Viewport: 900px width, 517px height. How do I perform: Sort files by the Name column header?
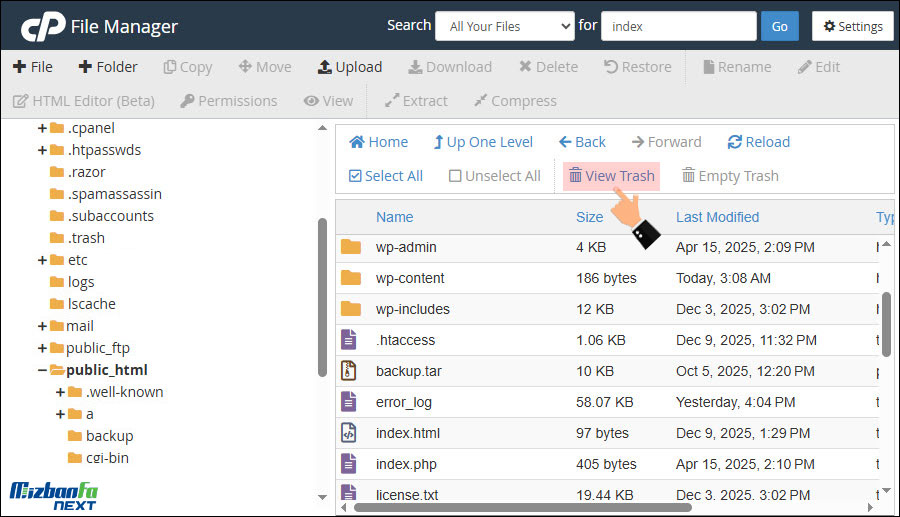[394, 217]
